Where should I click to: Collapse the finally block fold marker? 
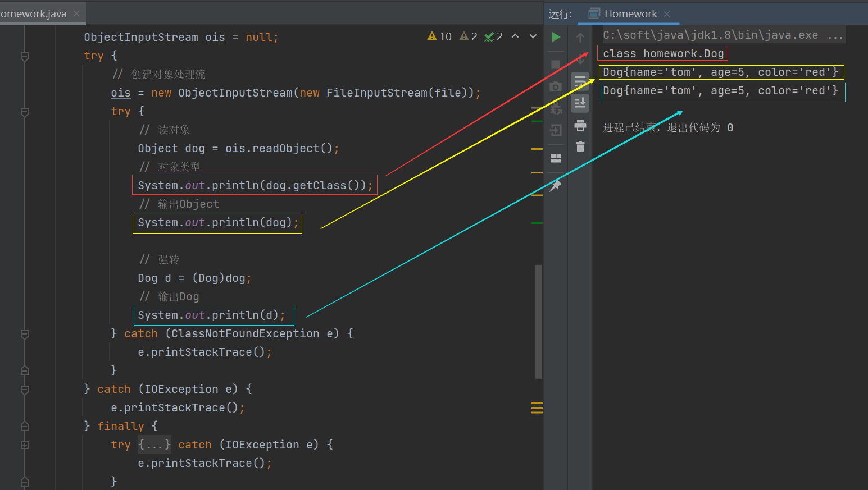25,427
